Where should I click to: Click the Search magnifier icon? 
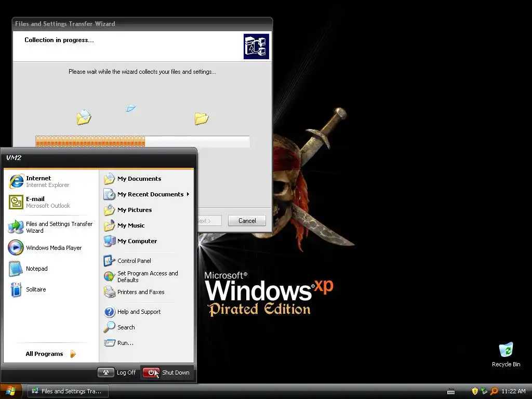tap(109, 327)
